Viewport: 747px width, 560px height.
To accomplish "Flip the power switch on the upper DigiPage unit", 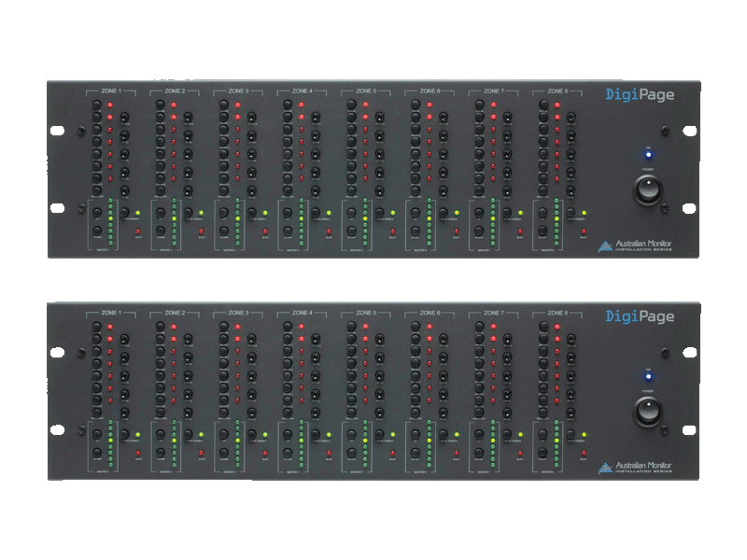I will click(x=648, y=189).
